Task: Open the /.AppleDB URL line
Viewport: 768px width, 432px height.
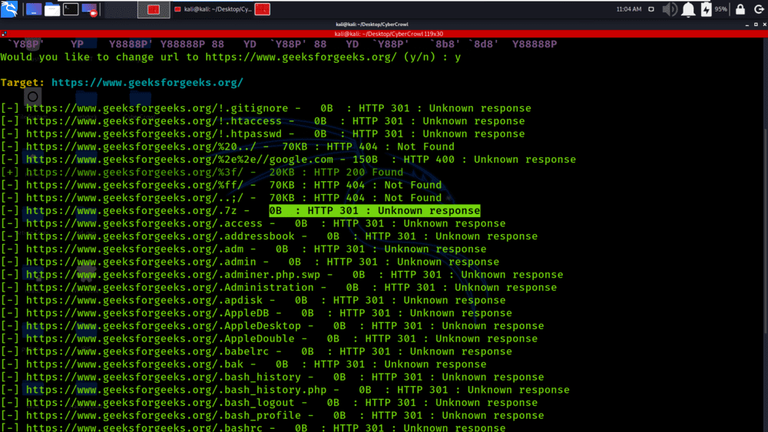Action: pyautogui.click(x=147, y=313)
